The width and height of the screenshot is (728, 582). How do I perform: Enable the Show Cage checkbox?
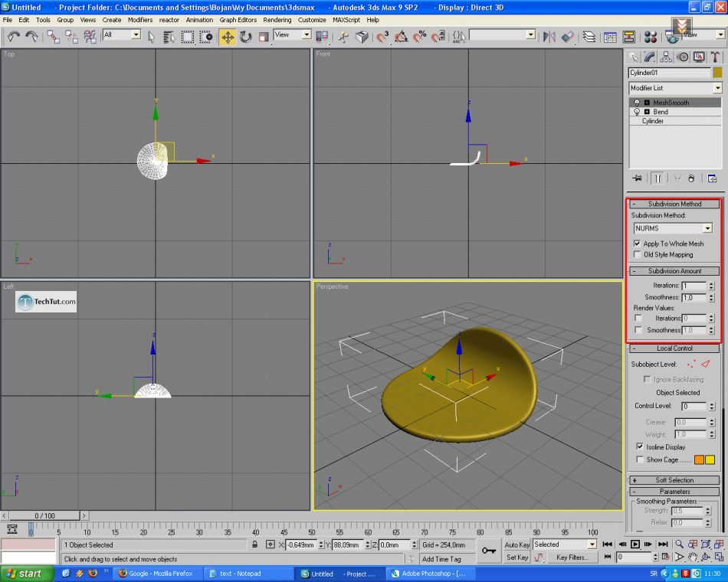(640, 459)
